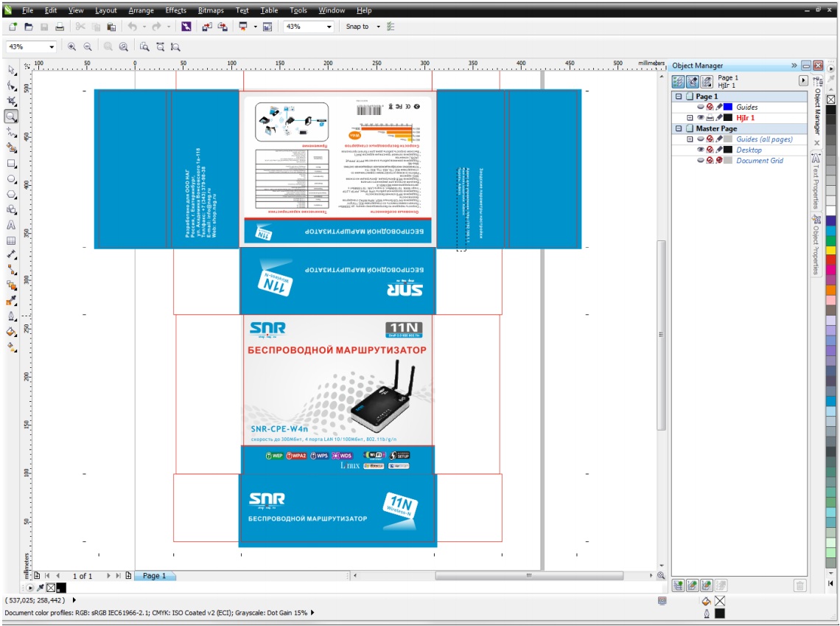840x626 pixels.
Task: Open the Arrange menu
Action: click(141, 10)
